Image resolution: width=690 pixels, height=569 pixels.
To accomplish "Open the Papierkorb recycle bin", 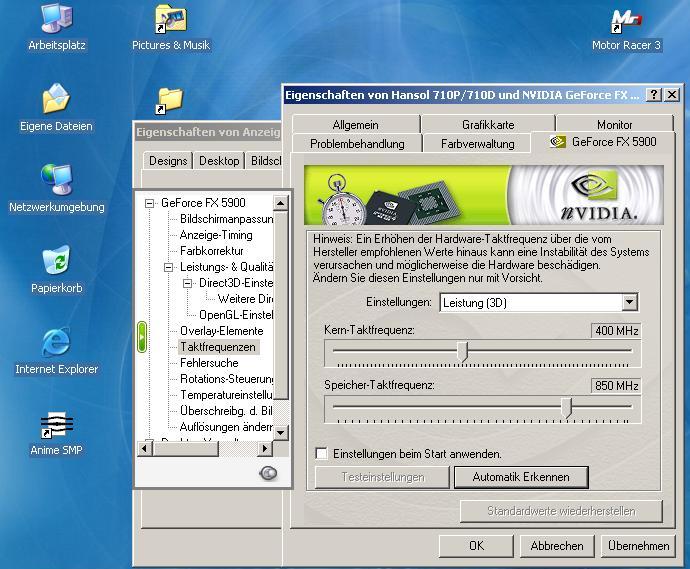I will (56, 269).
